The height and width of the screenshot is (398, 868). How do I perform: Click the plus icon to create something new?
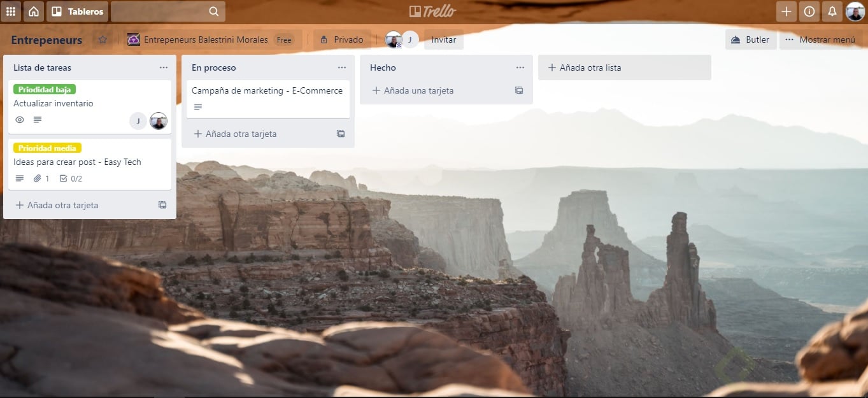(786, 11)
